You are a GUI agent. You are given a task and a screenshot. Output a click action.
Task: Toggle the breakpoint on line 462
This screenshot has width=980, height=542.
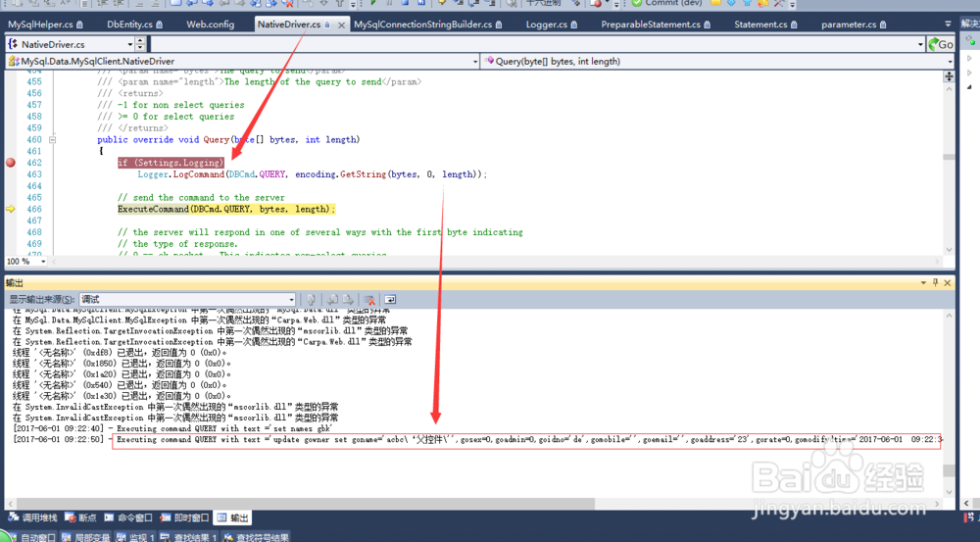coord(11,163)
